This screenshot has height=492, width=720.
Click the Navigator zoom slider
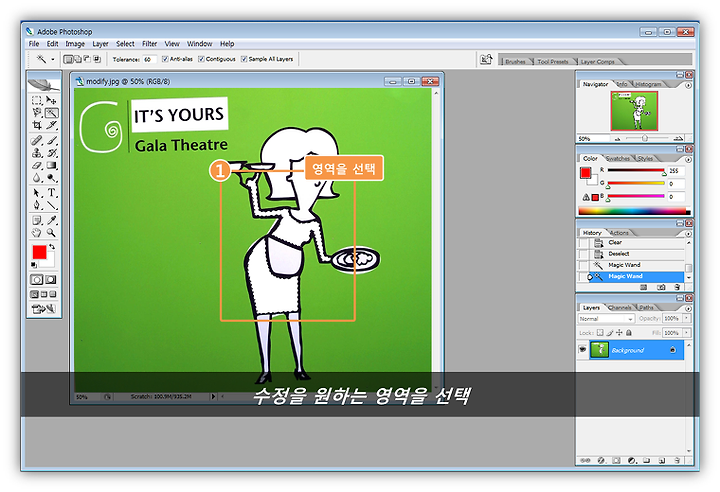[x=645, y=138]
